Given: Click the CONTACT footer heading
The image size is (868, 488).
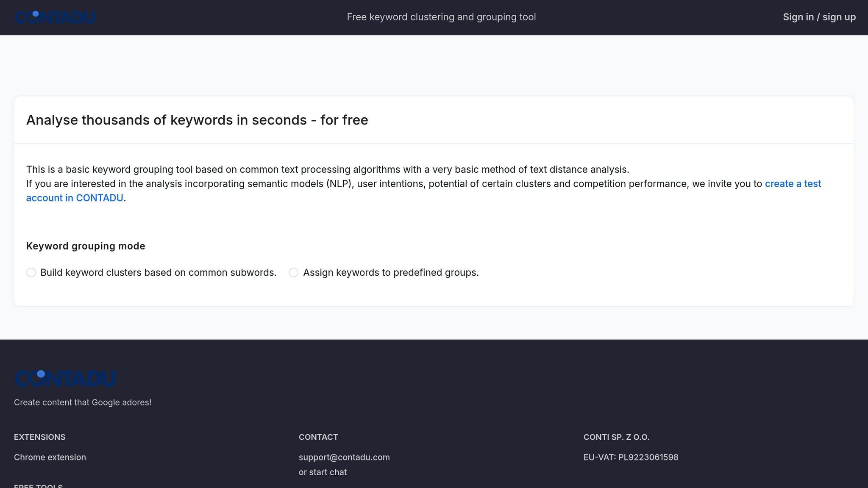Looking at the screenshot, I should click(318, 437).
